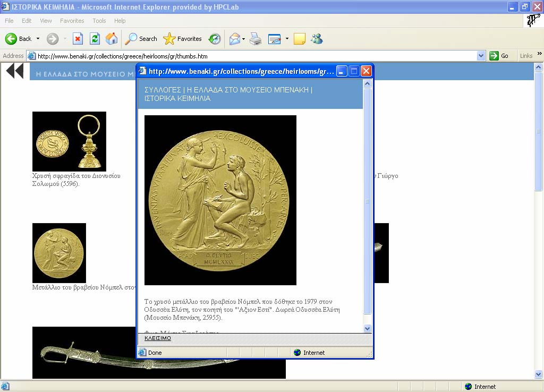The height and width of the screenshot is (392, 544).
Task: Click the Internet zone globe in popup status bar
Action: [x=297, y=353]
